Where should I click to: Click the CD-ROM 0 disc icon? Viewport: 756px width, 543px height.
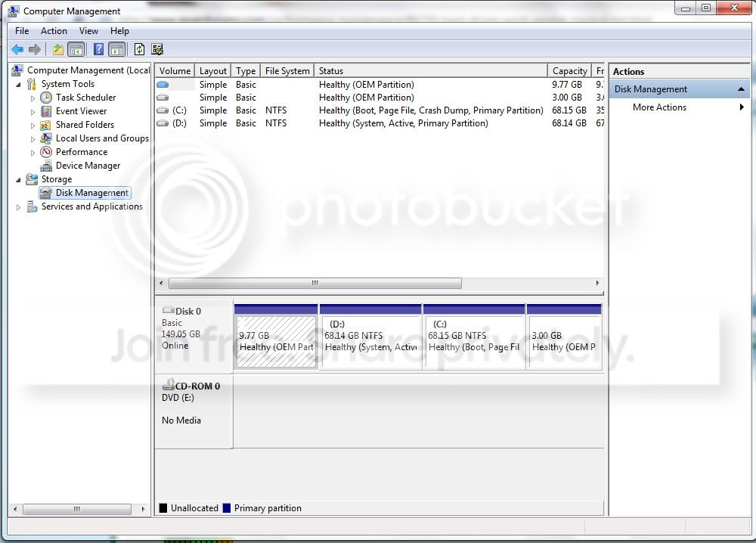point(169,385)
